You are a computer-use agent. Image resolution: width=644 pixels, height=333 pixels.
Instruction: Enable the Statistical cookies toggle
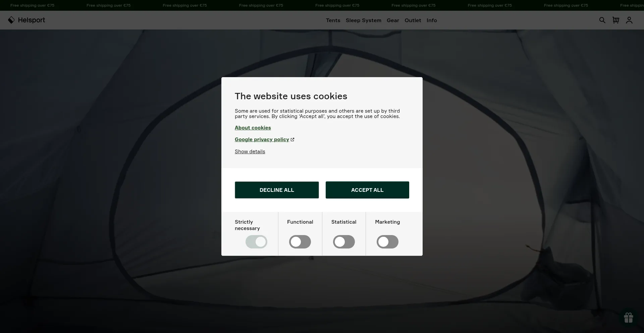[x=343, y=242]
